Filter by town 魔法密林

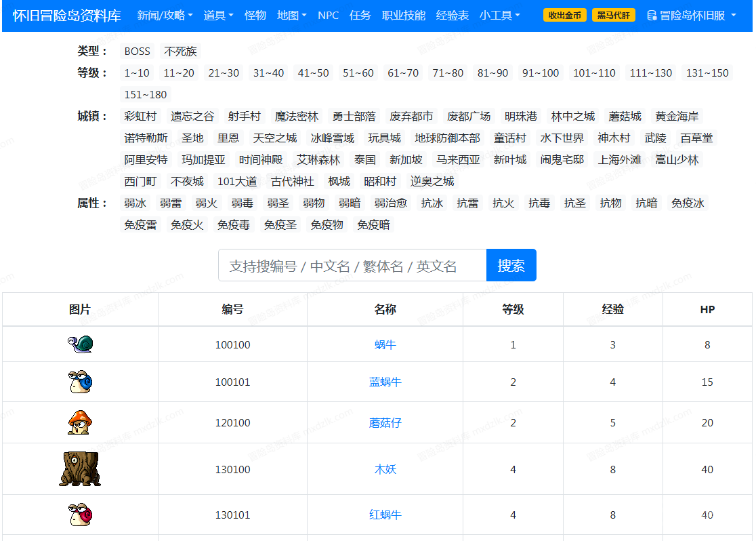[297, 117]
